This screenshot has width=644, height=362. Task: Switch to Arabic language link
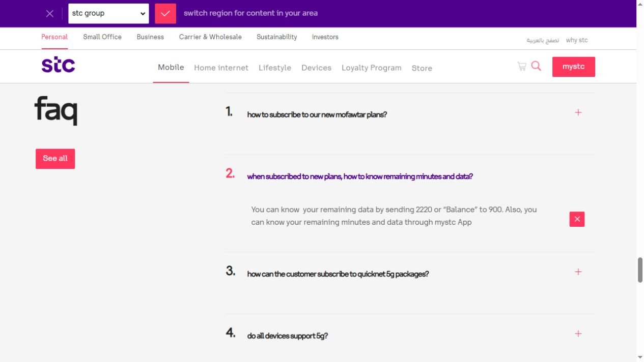click(543, 40)
